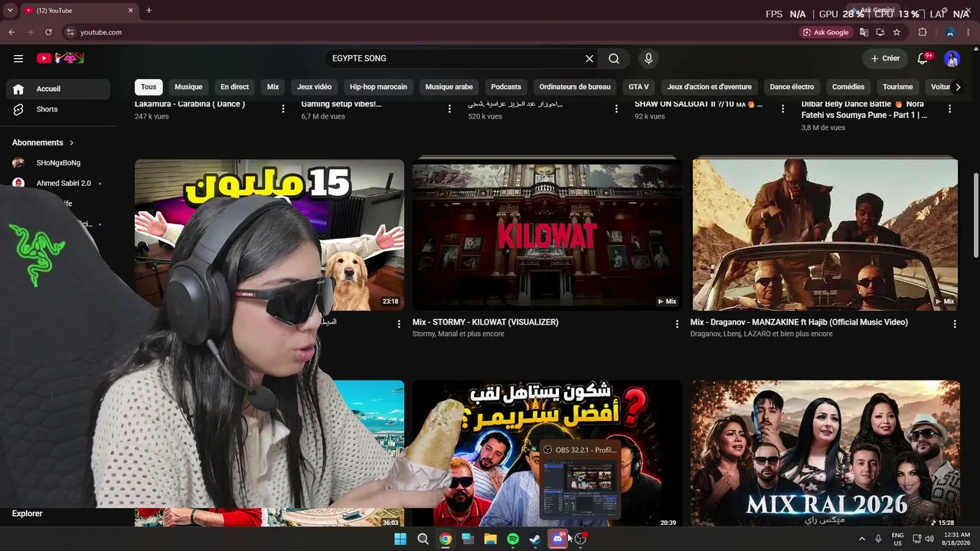
Task: Open the SHoNgxBoNg subscription channel
Action: tap(58, 163)
